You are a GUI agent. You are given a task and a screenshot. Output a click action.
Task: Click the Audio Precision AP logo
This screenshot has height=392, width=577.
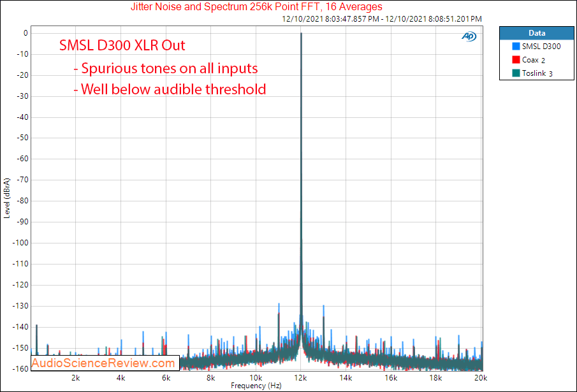[x=469, y=36]
